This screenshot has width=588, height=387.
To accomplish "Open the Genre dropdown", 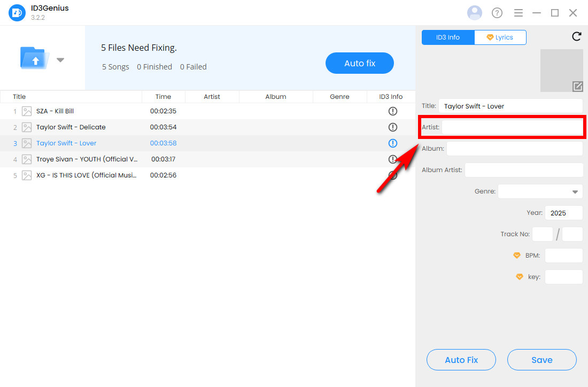I will pyautogui.click(x=540, y=191).
